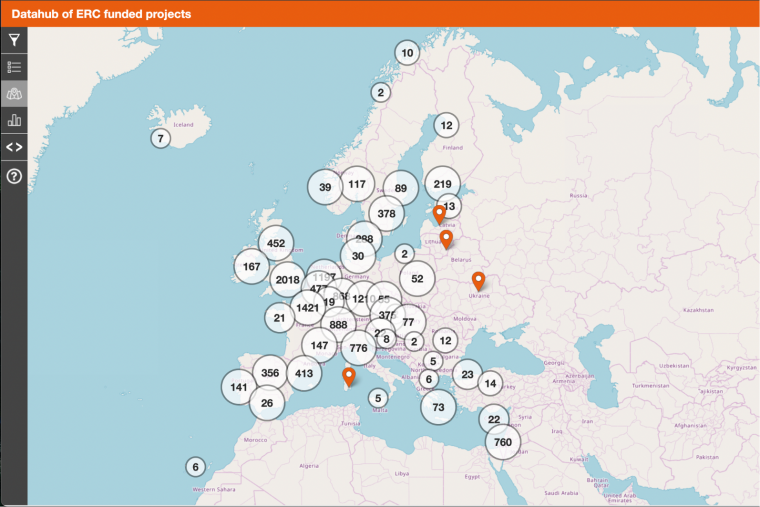Click the orange pin in Ukraine
760x507 pixels.
click(x=478, y=281)
